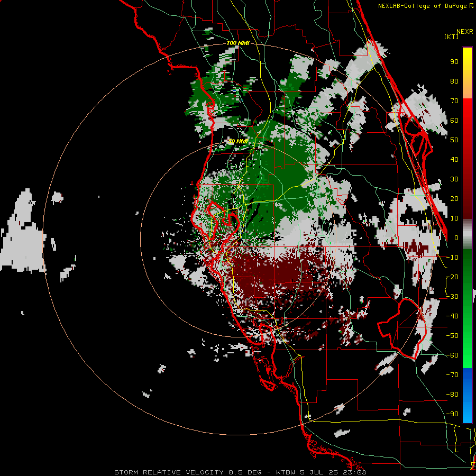Click the -90 value on velocity scale

click(x=452, y=414)
